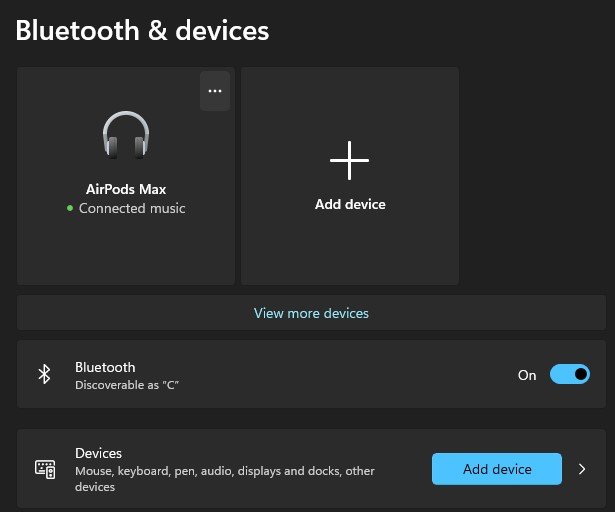This screenshot has height=512, width=615.
Task: Click the Devices keyboard-and-mouse icon
Action: point(44,468)
